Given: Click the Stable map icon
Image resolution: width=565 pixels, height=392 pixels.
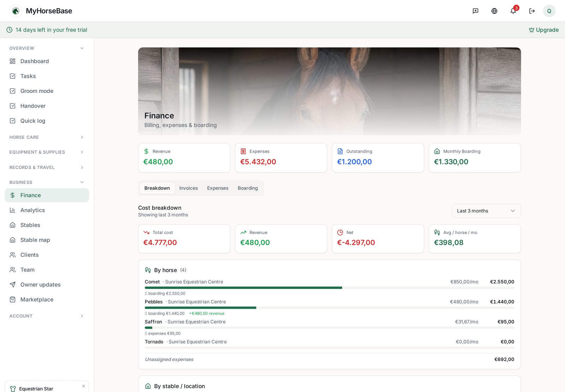Looking at the screenshot, I should click(x=13, y=240).
